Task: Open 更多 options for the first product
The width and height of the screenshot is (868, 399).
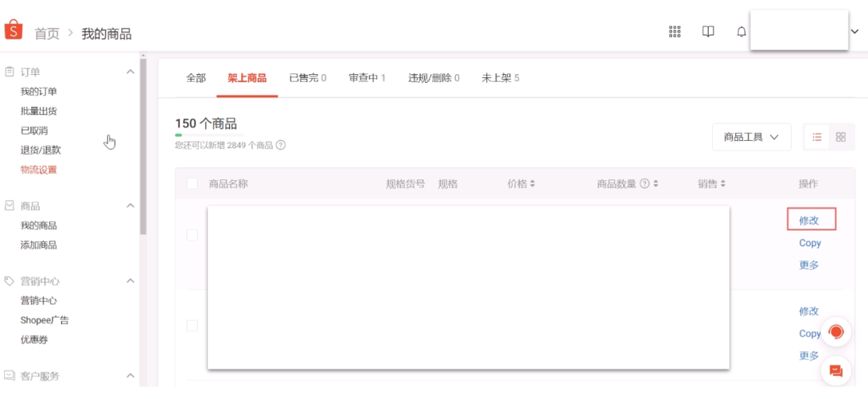Action: (809, 265)
